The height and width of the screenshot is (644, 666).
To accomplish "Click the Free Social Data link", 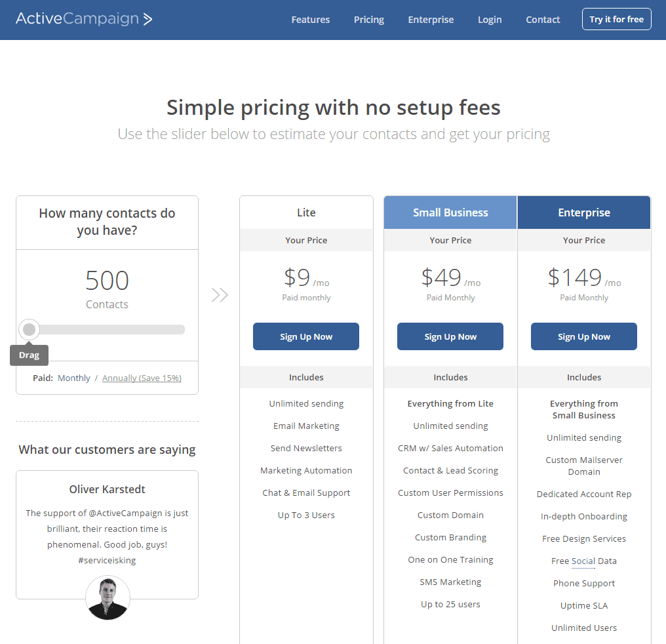I will tap(584, 561).
